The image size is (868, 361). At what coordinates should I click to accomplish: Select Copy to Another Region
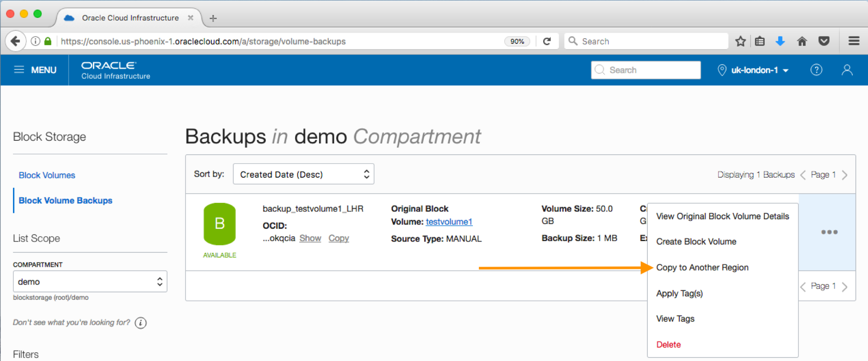point(702,268)
